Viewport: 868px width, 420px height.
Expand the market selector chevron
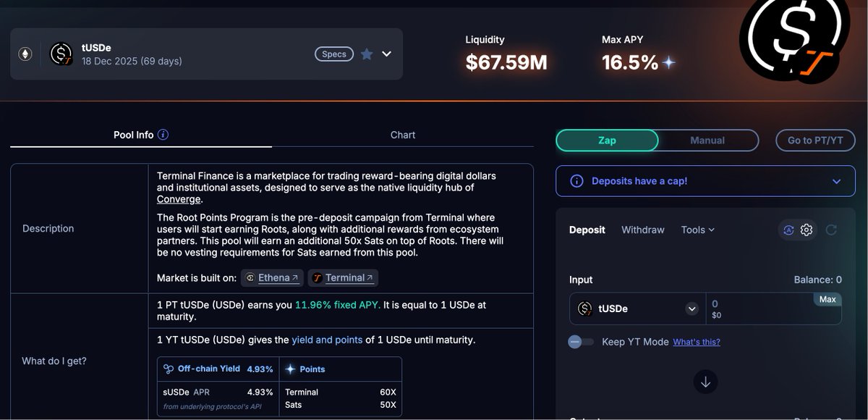[386, 54]
